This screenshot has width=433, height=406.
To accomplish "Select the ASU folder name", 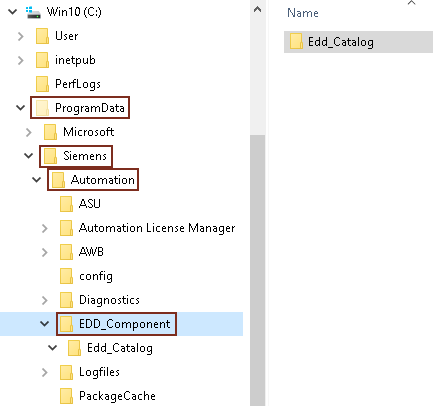I will point(89,204).
